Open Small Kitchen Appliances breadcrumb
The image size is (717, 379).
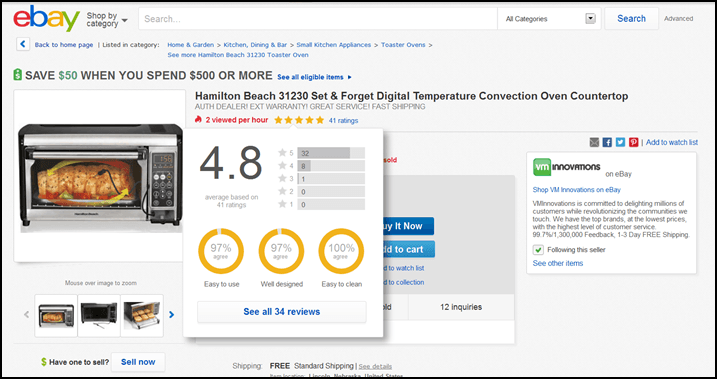coord(333,45)
